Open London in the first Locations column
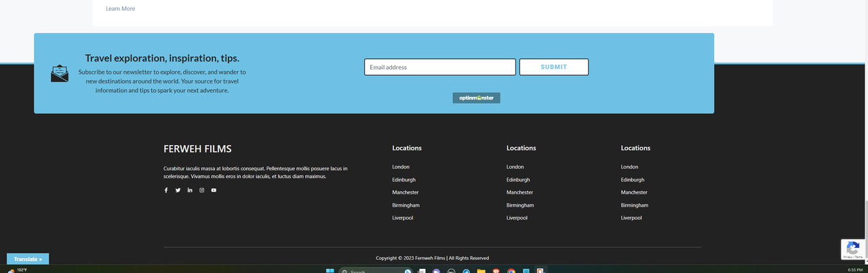Screen dimensions: 868x273 coord(401,167)
